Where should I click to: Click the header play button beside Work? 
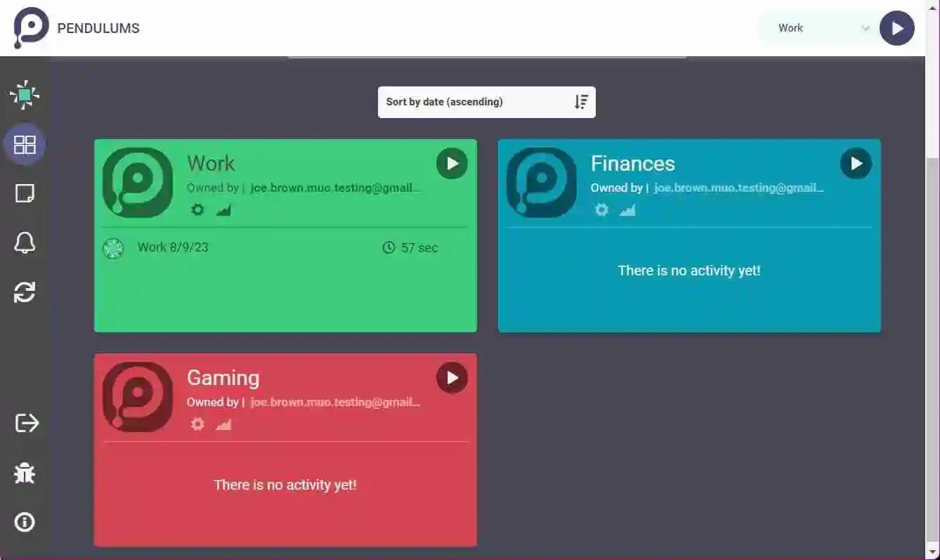[897, 28]
